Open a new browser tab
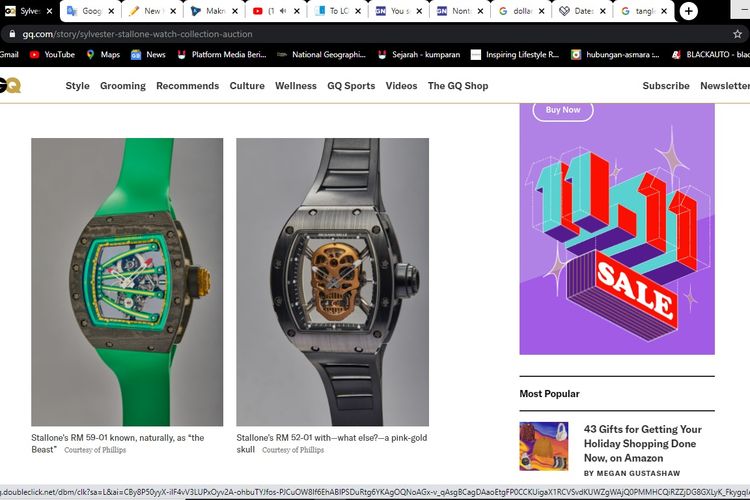This screenshot has height=500, width=750. pyautogui.click(x=689, y=11)
